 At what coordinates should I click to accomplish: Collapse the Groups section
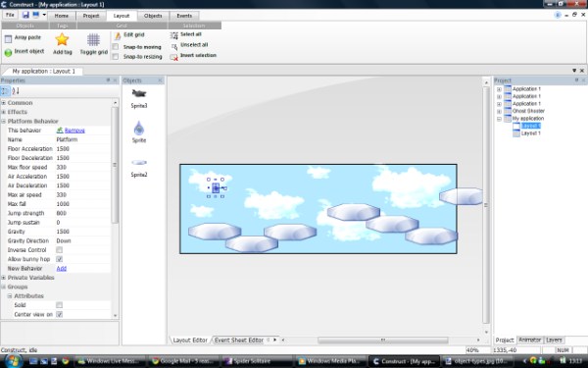pos(3,287)
